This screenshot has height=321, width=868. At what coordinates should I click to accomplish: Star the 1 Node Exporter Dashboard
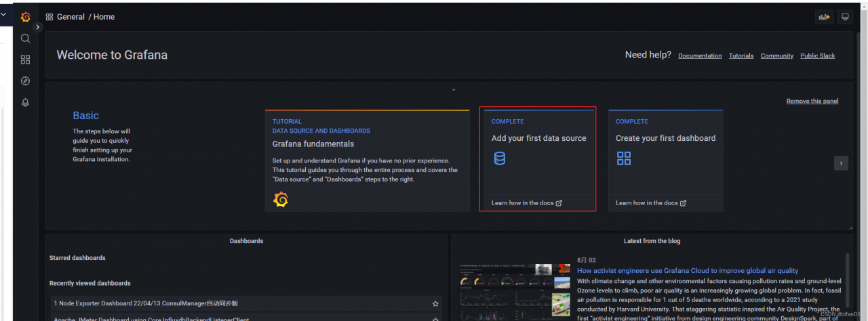pos(435,303)
